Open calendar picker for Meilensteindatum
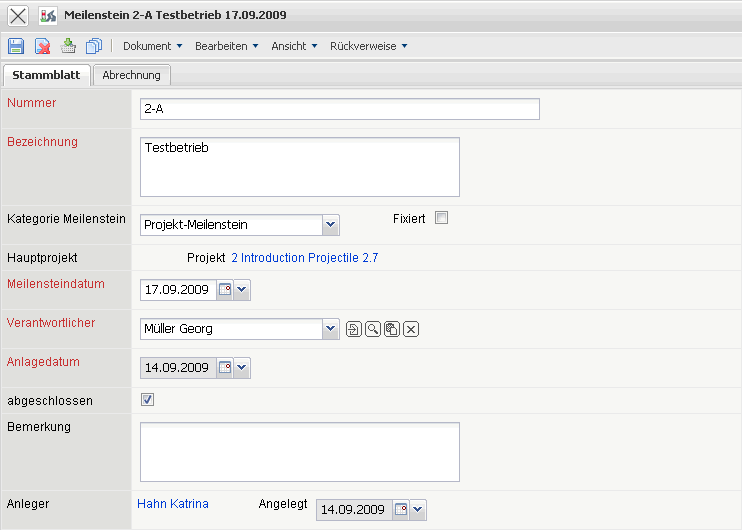Screen dimensions: 742x530 click(x=225, y=290)
